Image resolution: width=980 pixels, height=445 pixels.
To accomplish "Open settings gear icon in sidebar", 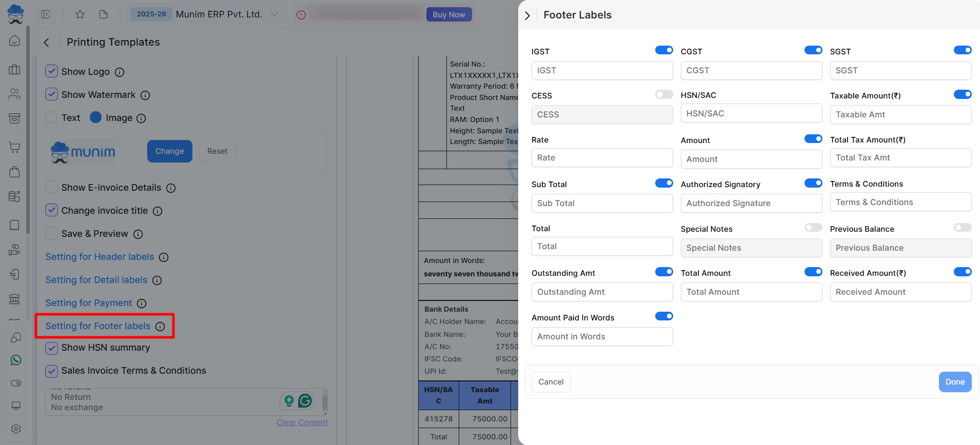I will [16, 429].
